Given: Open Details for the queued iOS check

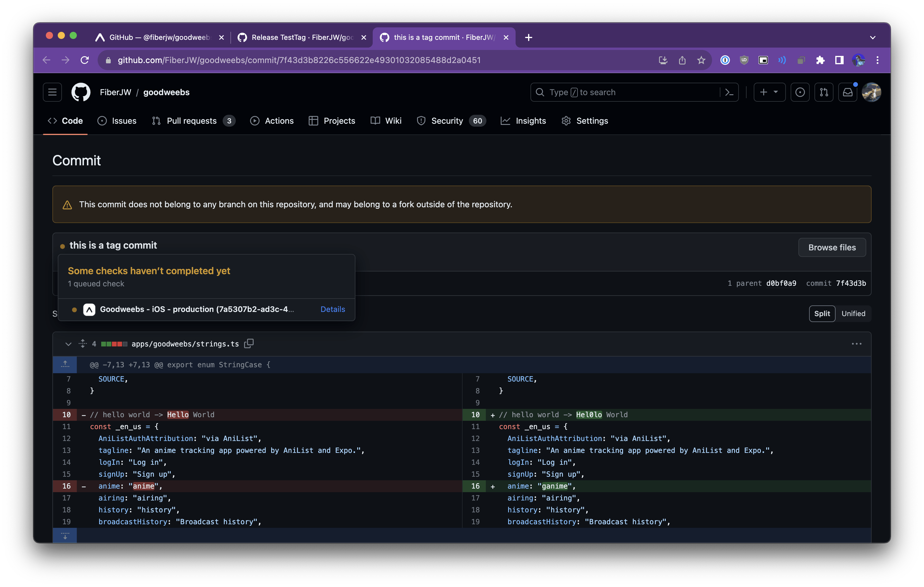Looking at the screenshot, I should pos(332,309).
